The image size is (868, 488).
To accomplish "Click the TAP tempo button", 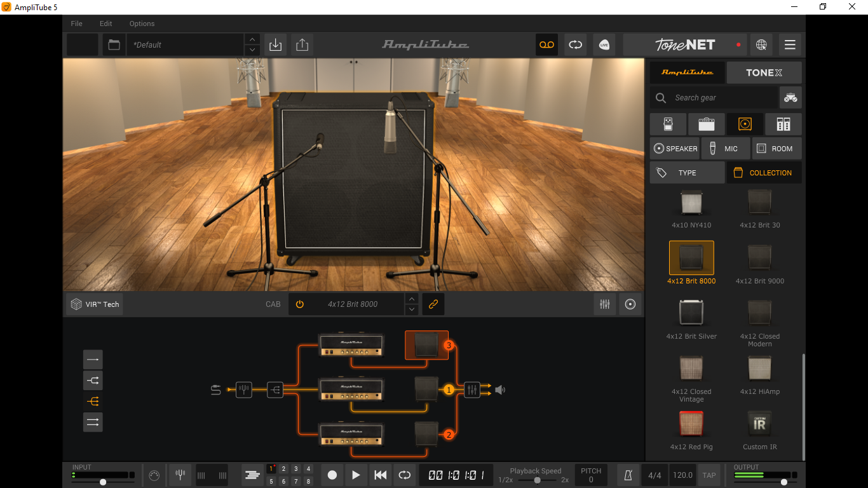I will point(709,475).
